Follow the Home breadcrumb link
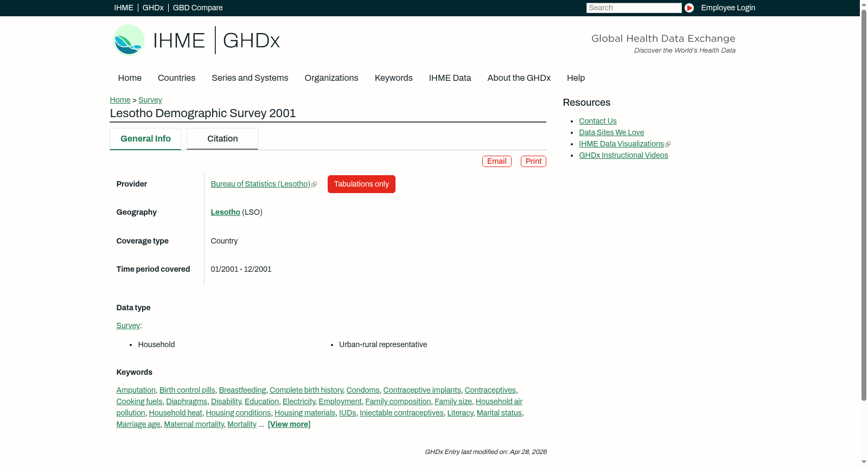 pos(120,100)
